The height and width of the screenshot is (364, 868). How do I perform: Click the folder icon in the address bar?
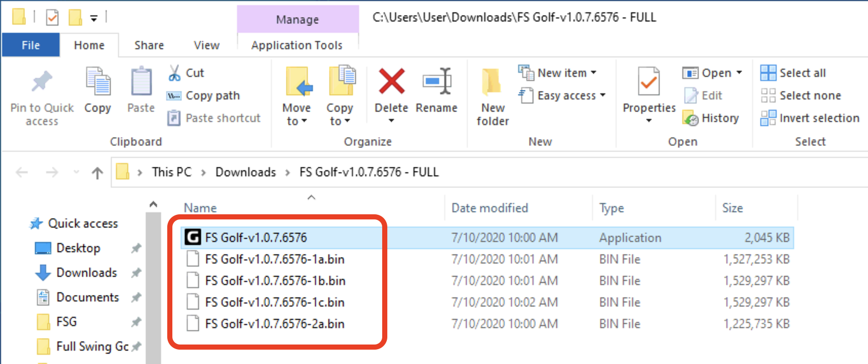click(123, 172)
